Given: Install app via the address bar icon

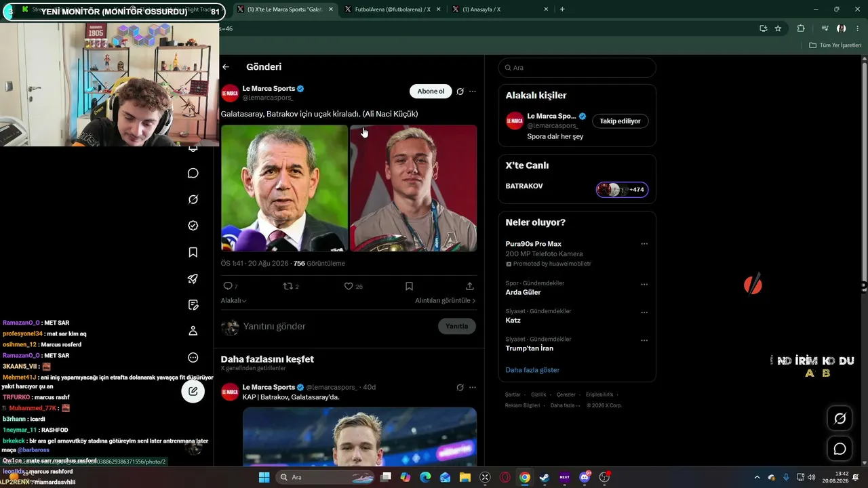Looking at the screenshot, I should [x=763, y=28].
